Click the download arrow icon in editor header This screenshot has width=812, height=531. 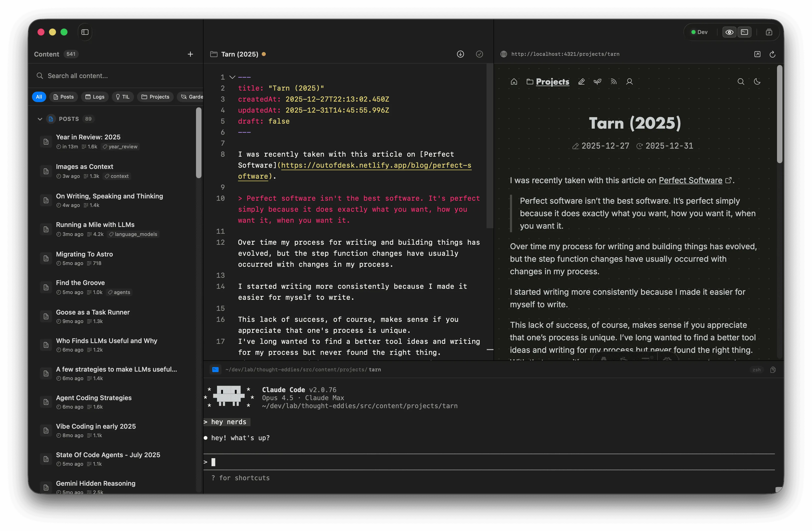tap(460, 54)
